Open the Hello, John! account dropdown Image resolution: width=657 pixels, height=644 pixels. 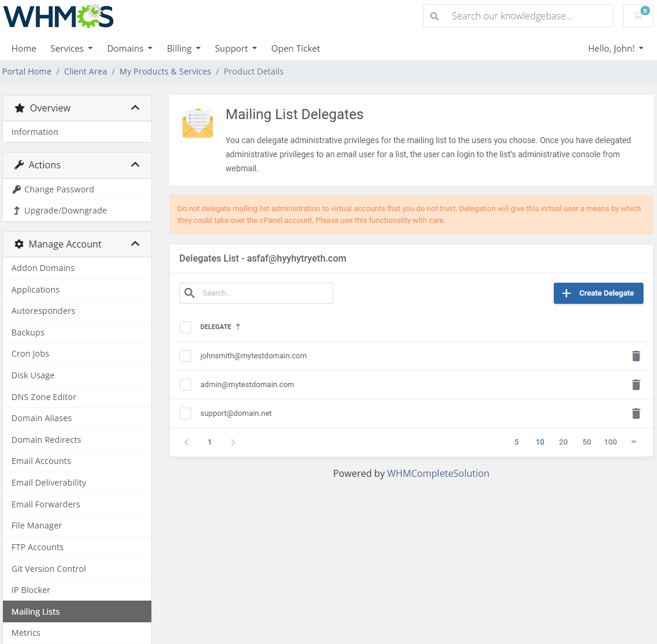point(615,49)
